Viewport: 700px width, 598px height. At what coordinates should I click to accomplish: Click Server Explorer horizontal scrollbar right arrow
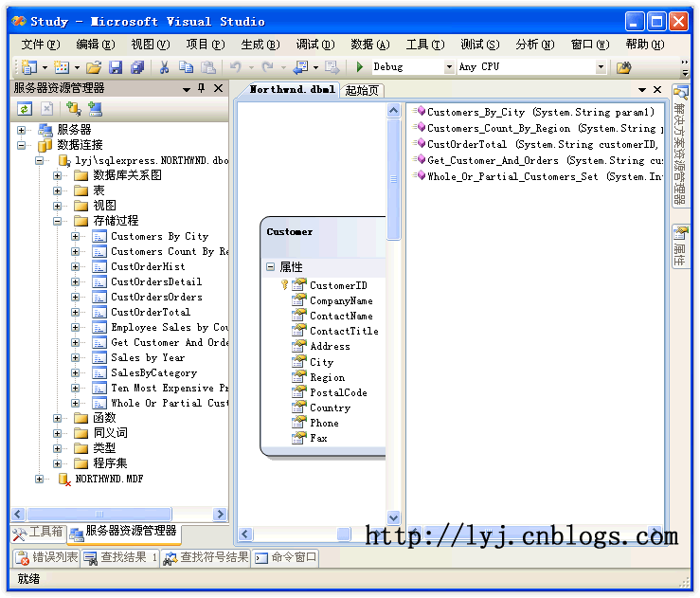(220, 514)
